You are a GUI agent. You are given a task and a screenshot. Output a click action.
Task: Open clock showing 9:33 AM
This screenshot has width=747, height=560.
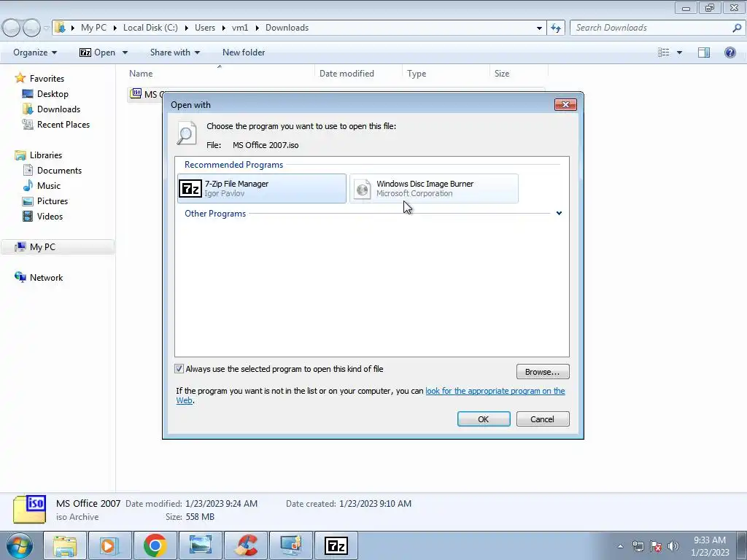[x=709, y=546]
